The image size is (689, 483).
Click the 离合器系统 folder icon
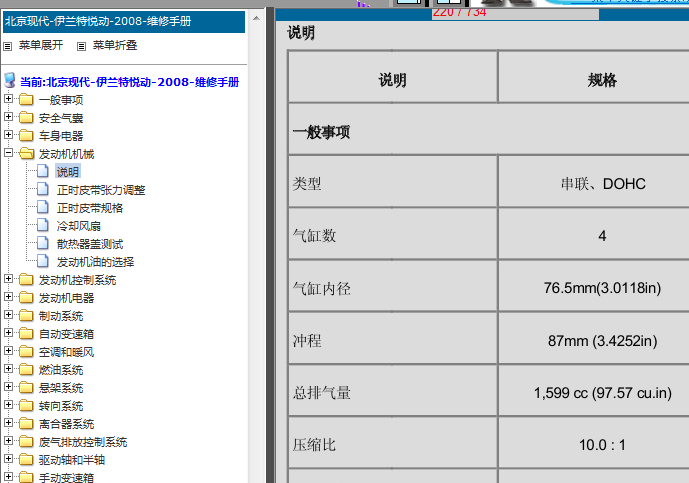point(26,424)
